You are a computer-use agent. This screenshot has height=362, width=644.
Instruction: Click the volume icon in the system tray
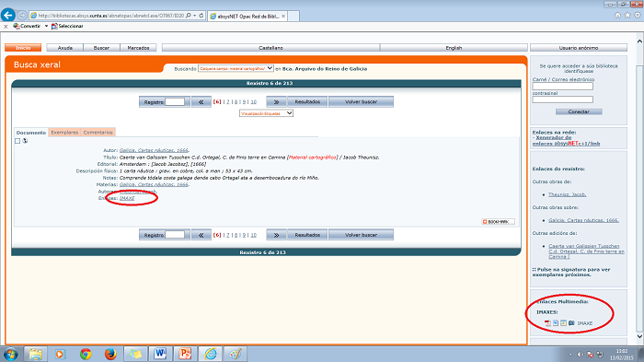pos(581,355)
